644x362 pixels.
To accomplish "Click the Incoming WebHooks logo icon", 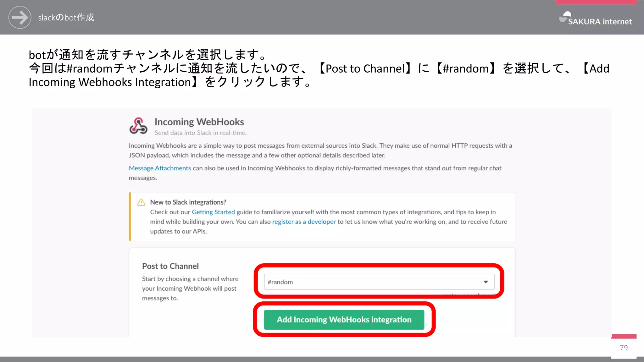I will click(138, 126).
